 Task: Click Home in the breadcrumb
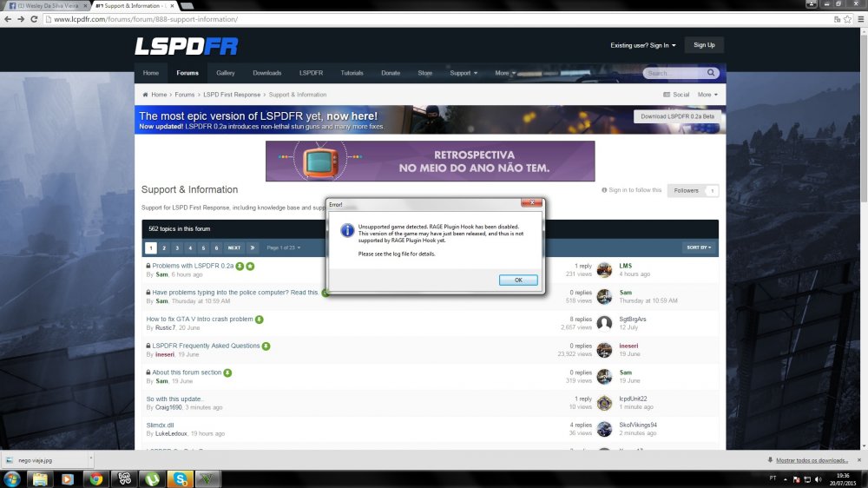click(x=159, y=95)
